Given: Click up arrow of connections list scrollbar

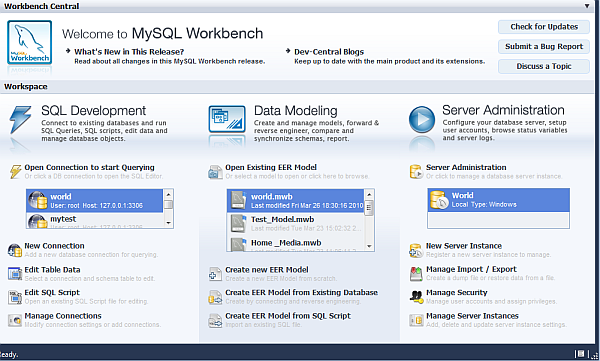Looking at the screenshot, I should click(168, 194).
